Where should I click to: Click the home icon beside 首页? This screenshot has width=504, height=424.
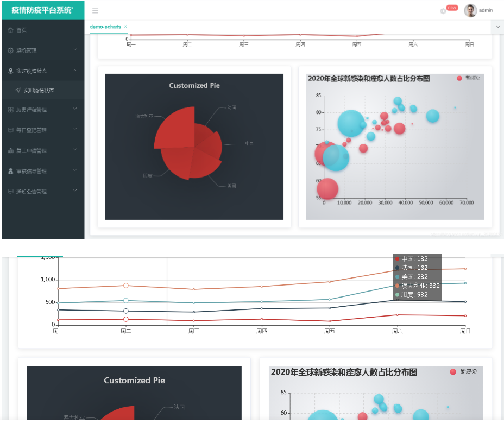pyautogui.click(x=11, y=30)
